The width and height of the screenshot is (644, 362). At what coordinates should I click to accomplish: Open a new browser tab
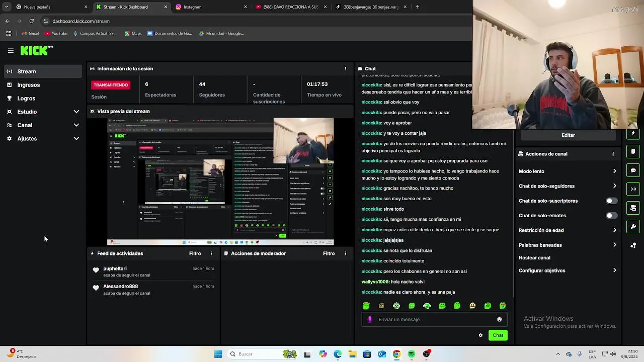(x=417, y=7)
